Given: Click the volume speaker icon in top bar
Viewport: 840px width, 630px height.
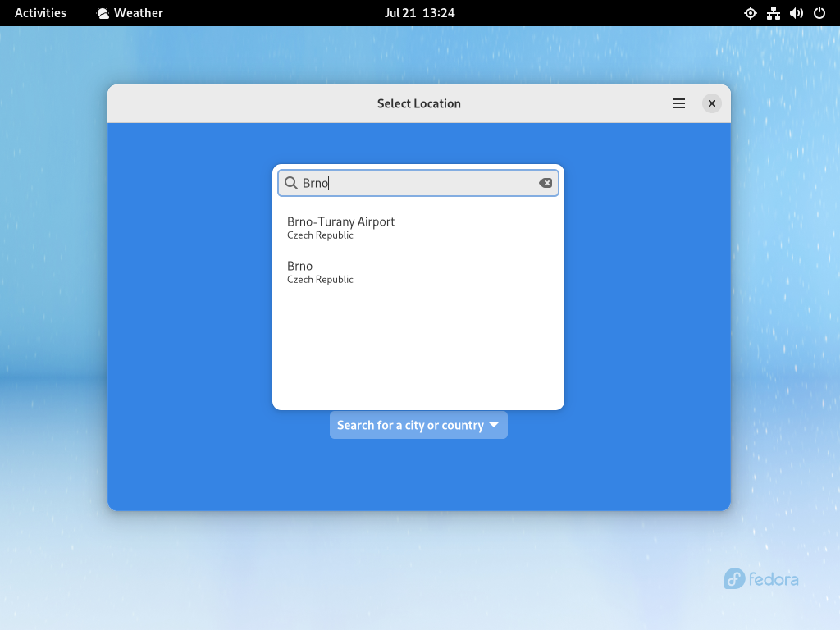Looking at the screenshot, I should click(x=797, y=13).
